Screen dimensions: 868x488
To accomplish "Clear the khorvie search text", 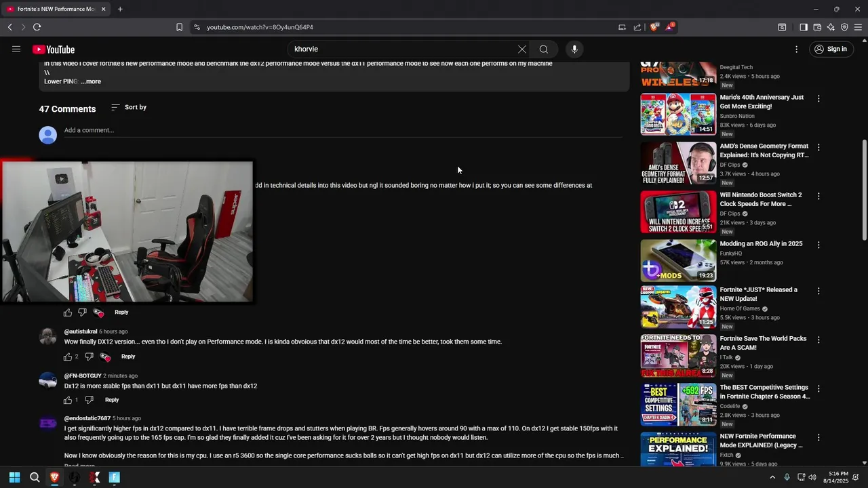I will (x=522, y=49).
